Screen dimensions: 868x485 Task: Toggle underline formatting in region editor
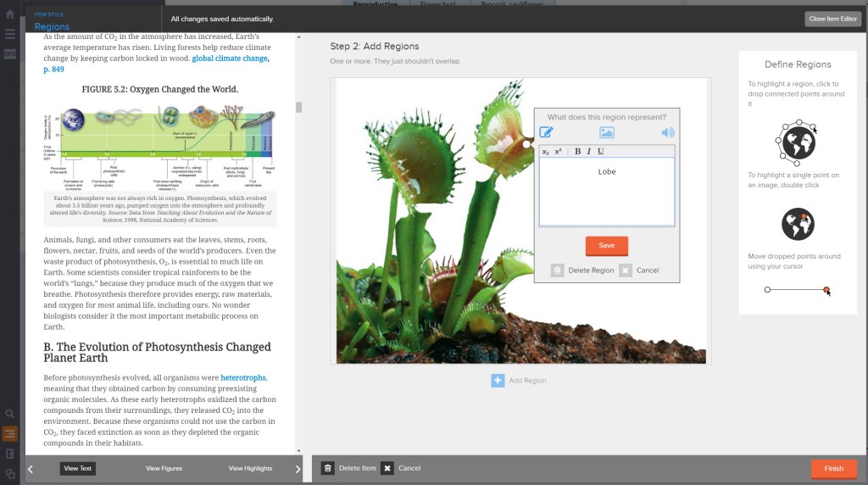pyautogui.click(x=601, y=152)
